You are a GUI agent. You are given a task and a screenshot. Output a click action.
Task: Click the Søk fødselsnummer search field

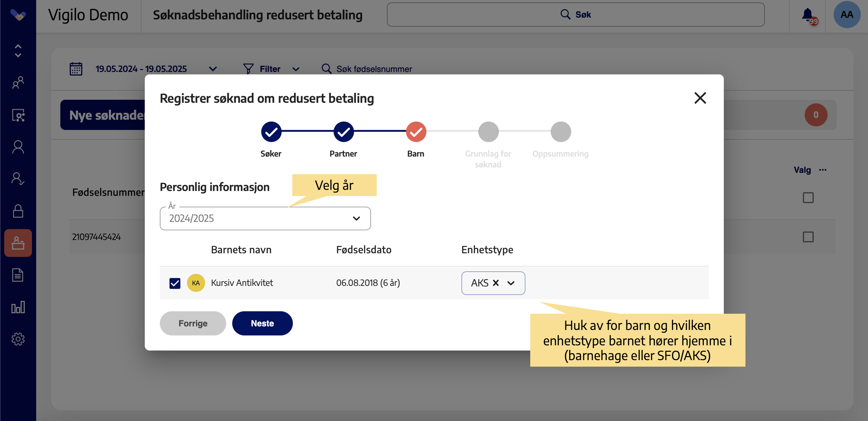pos(374,69)
